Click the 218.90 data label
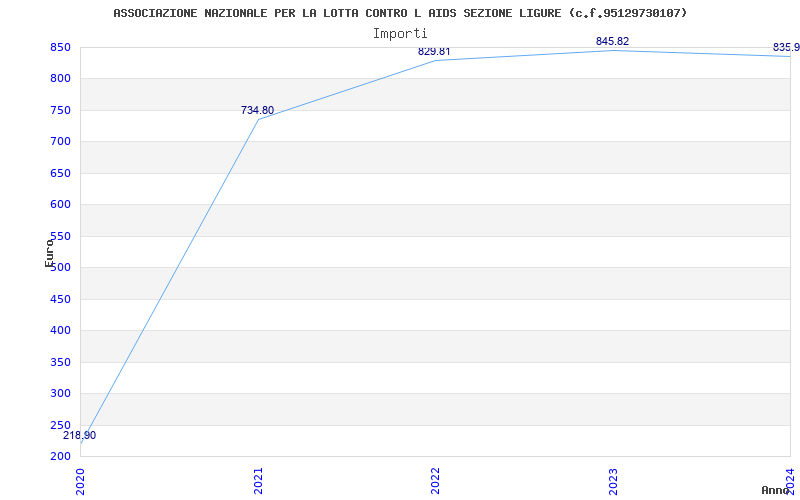 [80, 435]
